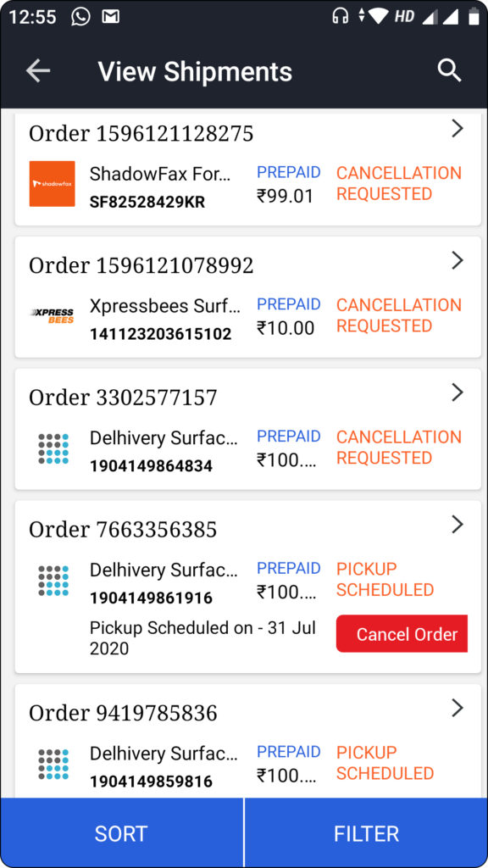Tap WhatsApp notification icon in status bar

click(x=80, y=17)
